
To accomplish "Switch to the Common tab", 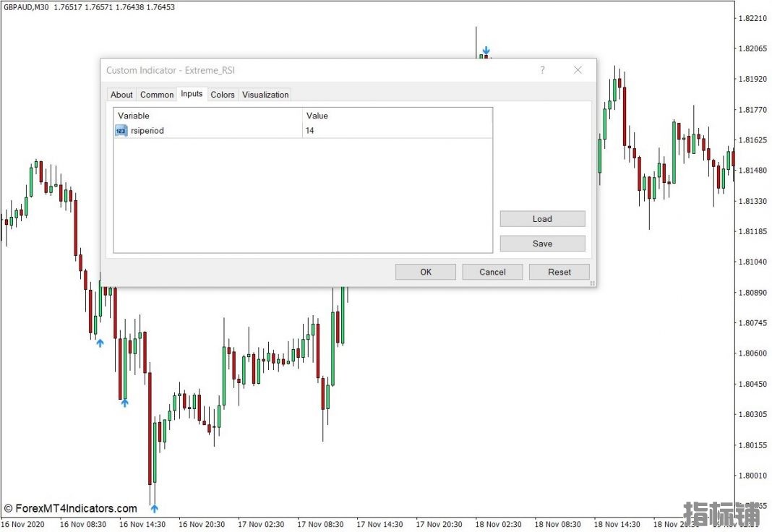I will (157, 95).
